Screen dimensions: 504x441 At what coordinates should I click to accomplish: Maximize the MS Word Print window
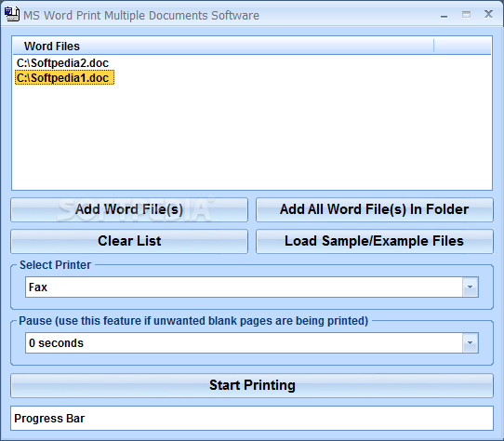467,15
